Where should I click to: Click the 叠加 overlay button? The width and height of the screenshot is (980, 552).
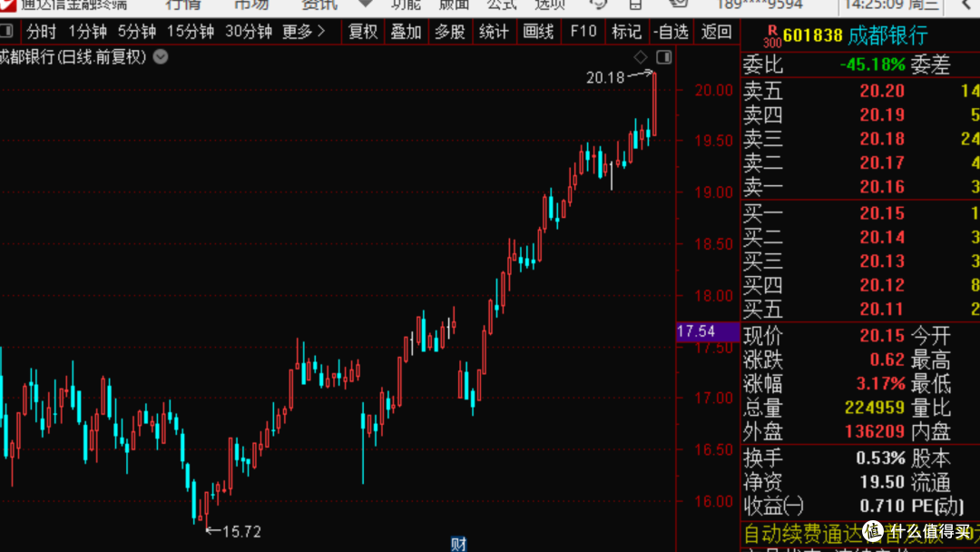407,31
